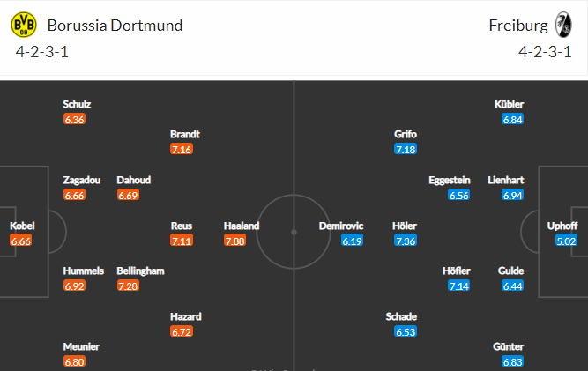Select Höfler's 7.14 rating badge
Viewport: 588px width, 371px height.
pyautogui.click(x=459, y=286)
